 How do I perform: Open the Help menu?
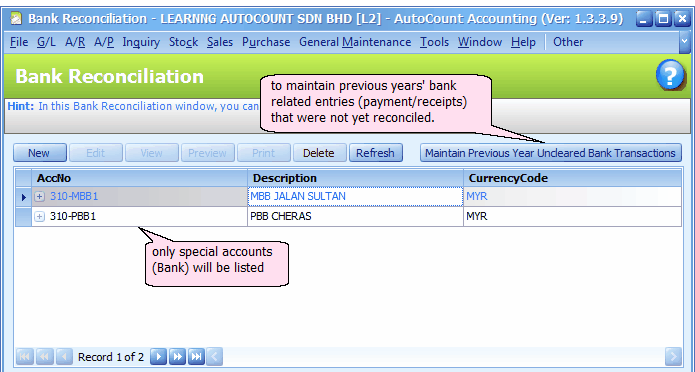[x=523, y=42]
